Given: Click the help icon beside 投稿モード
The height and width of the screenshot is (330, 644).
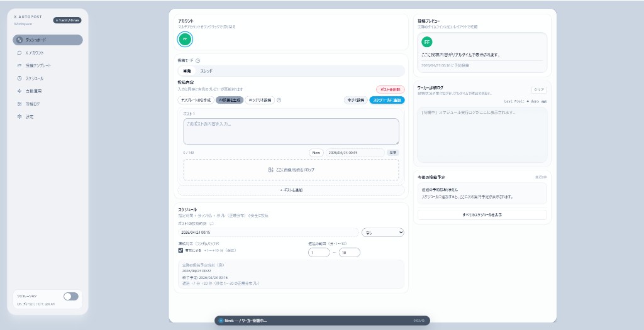Looking at the screenshot, I should [x=197, y=61].
